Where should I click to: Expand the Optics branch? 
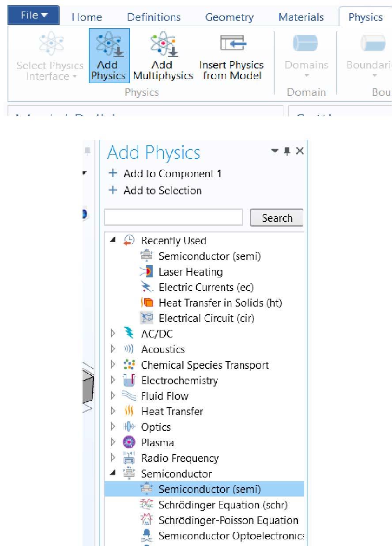pos(113,427)
